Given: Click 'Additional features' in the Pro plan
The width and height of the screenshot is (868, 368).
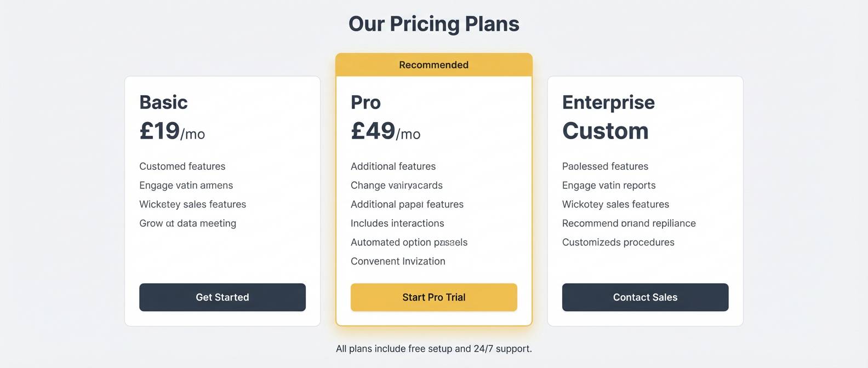Looking at the screenshot, I should pos(393,166).
